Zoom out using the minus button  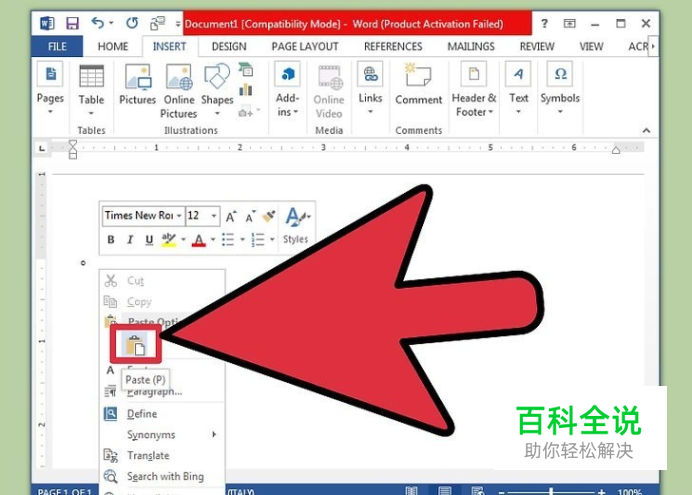pos(502,492)
